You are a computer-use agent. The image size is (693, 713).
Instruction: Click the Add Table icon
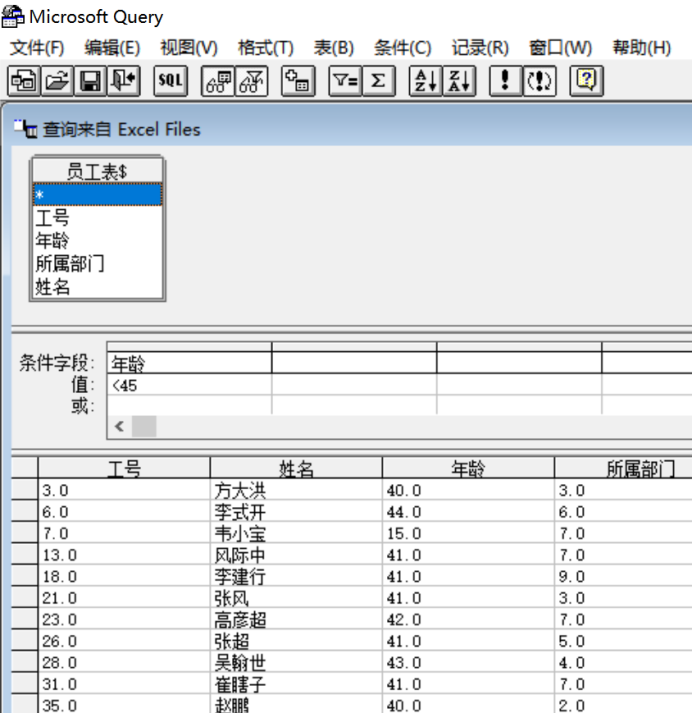[x=298, y=81]
